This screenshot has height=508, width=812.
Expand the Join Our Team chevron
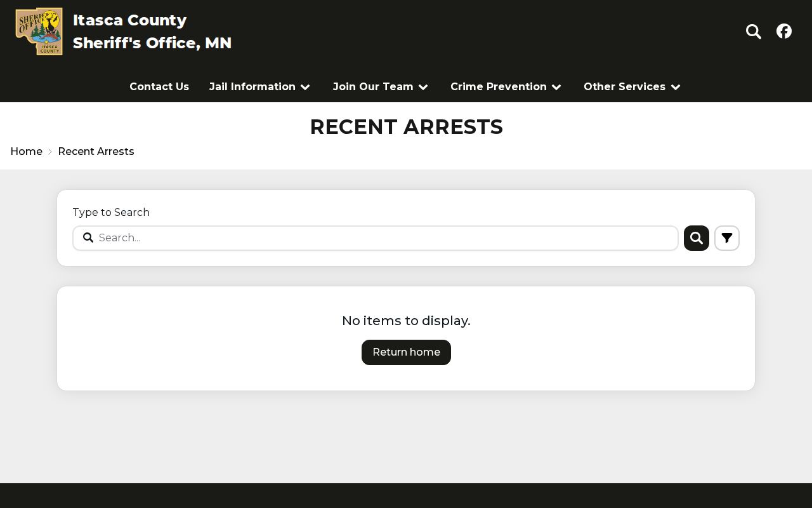pos(423,87)
